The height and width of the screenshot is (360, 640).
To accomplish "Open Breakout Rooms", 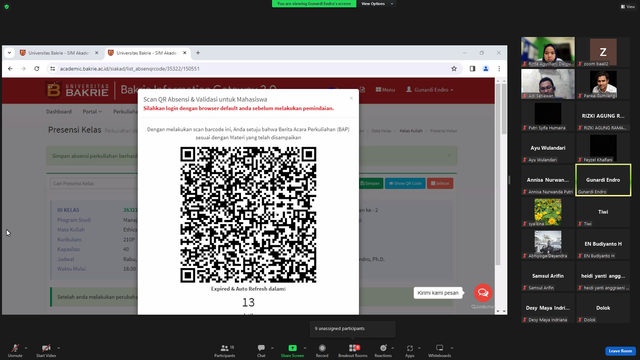I will 353,350.
